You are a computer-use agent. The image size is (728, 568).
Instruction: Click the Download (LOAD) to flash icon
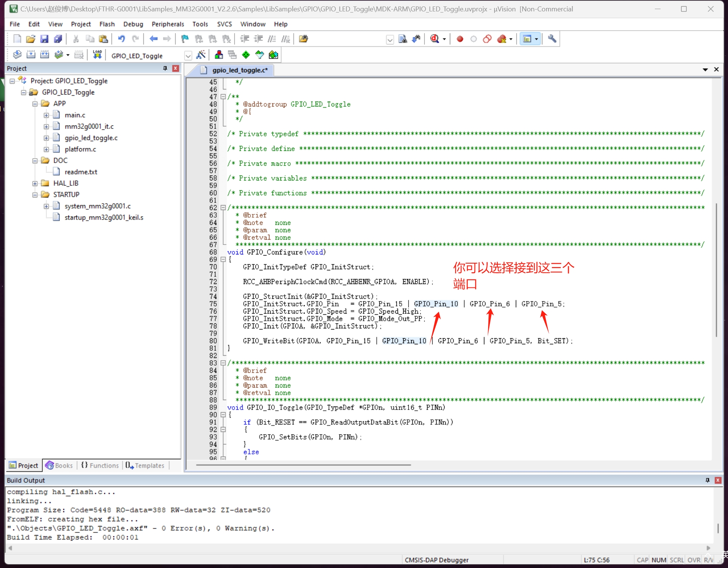(97, 55)
